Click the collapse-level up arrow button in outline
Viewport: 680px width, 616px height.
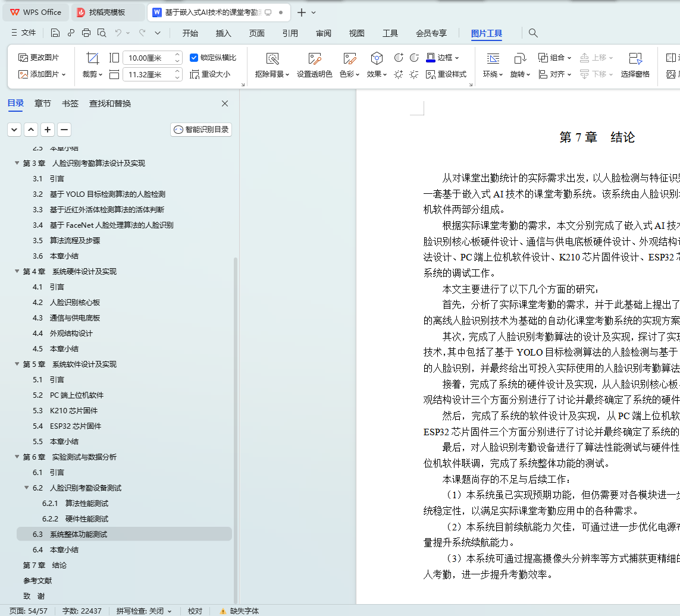pyautogui.click(x=31, y=130)
